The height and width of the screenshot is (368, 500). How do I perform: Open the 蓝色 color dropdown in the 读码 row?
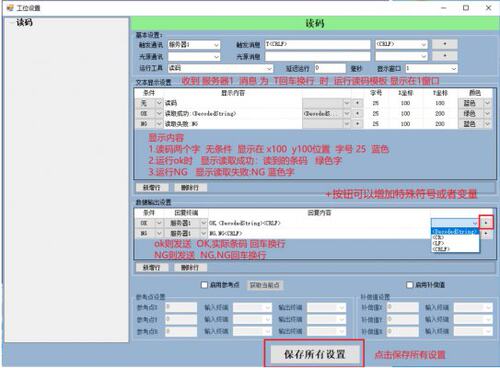click(x=474, y=103)
